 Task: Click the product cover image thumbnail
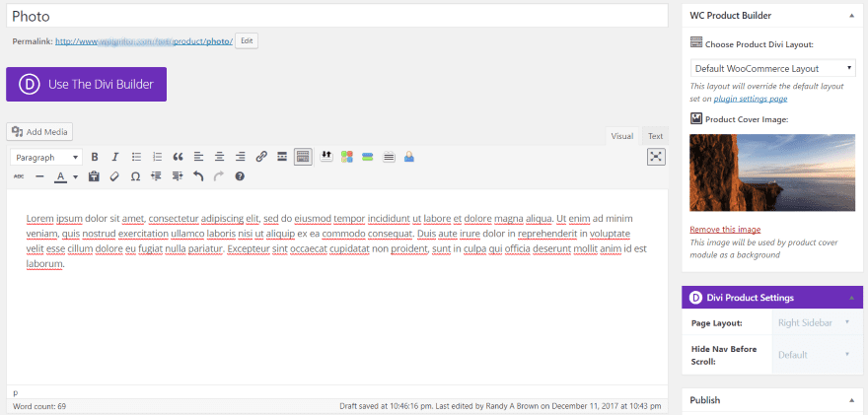772,173
